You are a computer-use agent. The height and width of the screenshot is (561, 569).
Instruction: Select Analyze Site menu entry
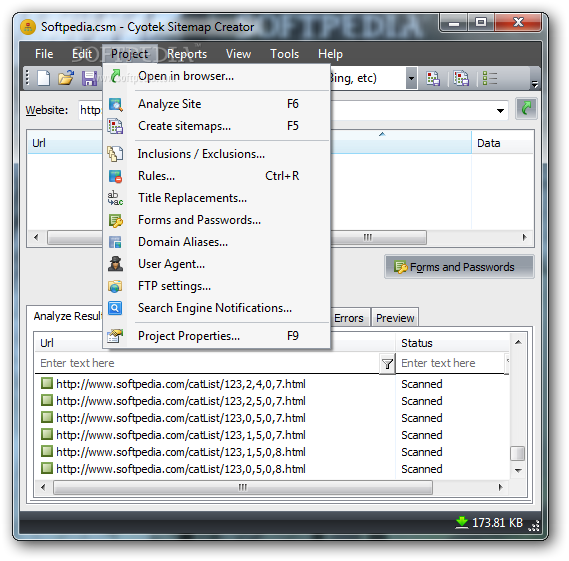(217, 104)
